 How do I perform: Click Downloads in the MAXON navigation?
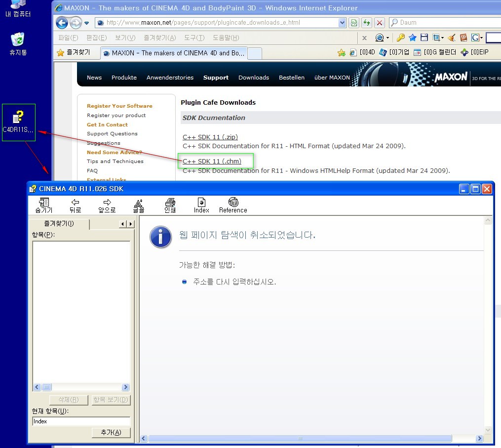click(254, 78)
